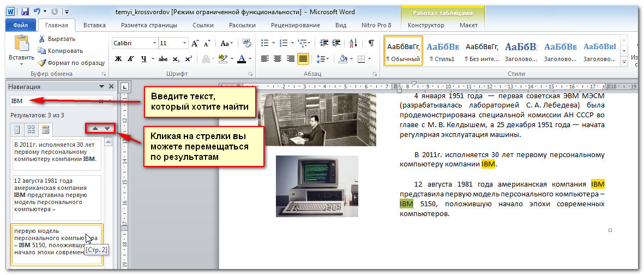Apply multilevel list formatting
644x275 pixels.
click(x=302, y=43)
